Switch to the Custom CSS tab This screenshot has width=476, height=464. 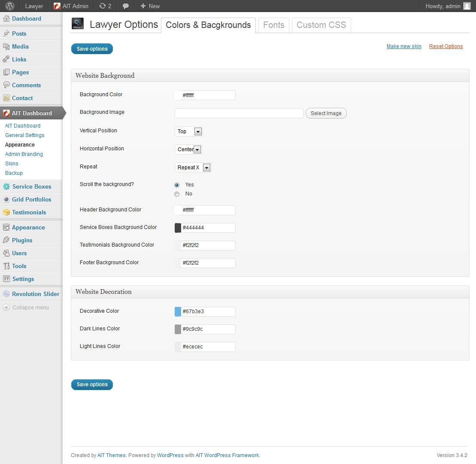(x=321, y=25)
